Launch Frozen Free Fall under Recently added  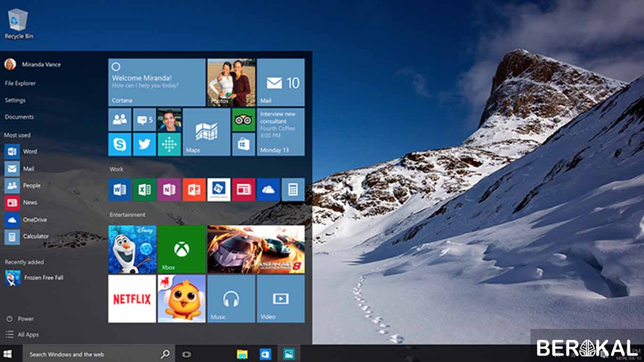coord(34,278)
